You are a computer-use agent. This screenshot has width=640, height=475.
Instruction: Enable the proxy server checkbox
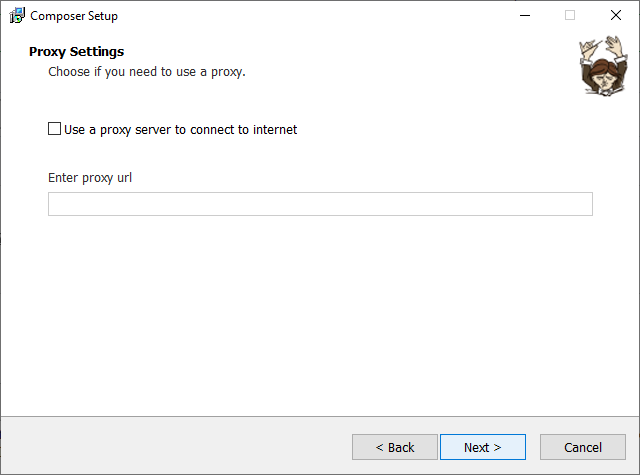click(x=55, y=129)
